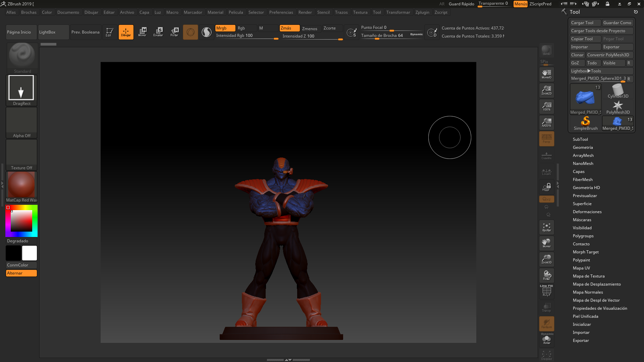
Task: Click the Zoom2D icon
Action: point(546,90)
